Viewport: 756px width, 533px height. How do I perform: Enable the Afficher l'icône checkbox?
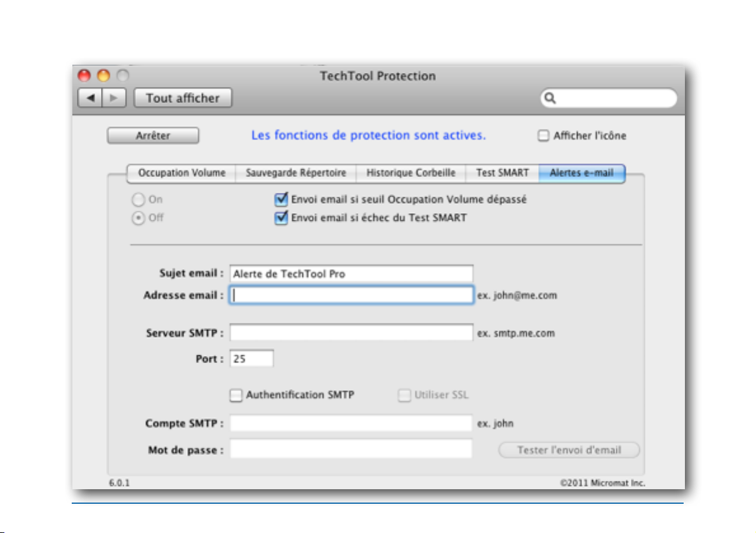(x=543, y=135)
